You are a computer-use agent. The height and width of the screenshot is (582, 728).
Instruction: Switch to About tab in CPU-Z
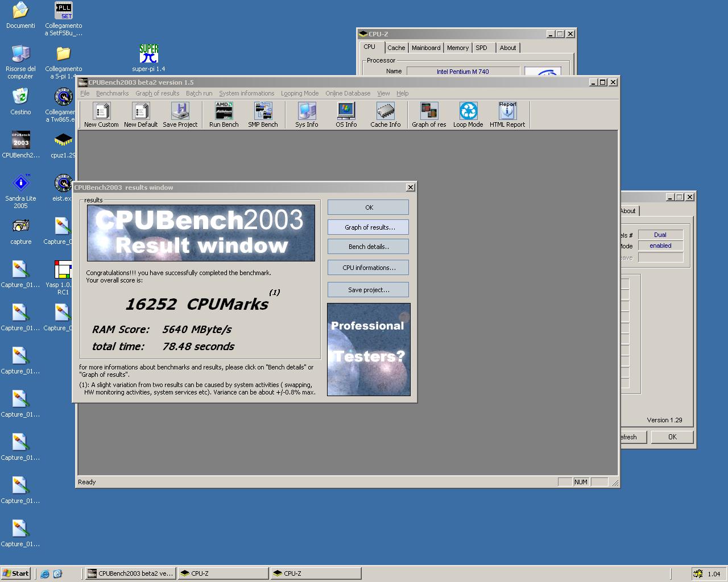508,48
